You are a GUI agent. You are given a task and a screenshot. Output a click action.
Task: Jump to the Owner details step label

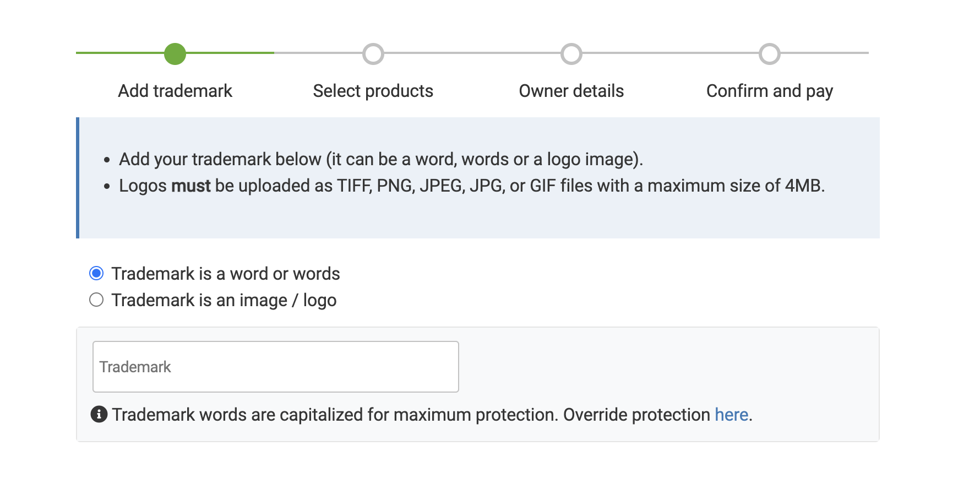click(x=571, y=91)
